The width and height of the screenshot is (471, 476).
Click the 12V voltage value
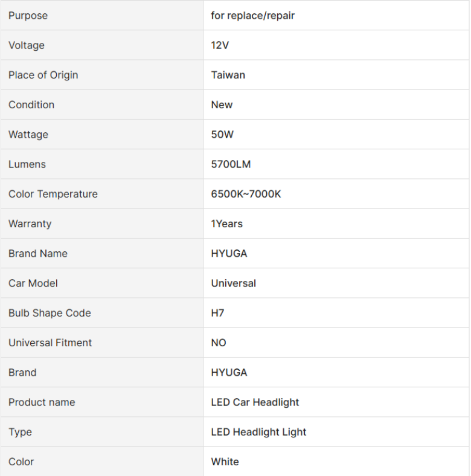click(220, 45)
